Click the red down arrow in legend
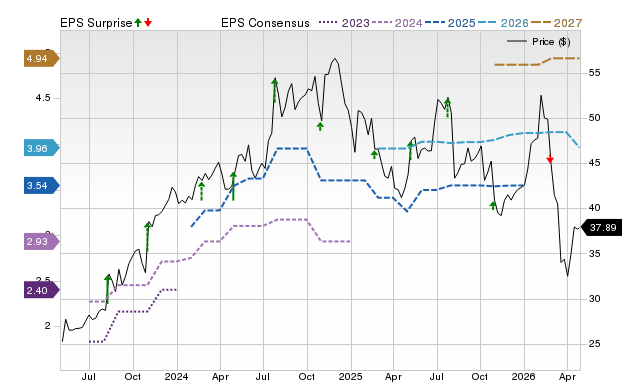640x382 pixels. 148,22
